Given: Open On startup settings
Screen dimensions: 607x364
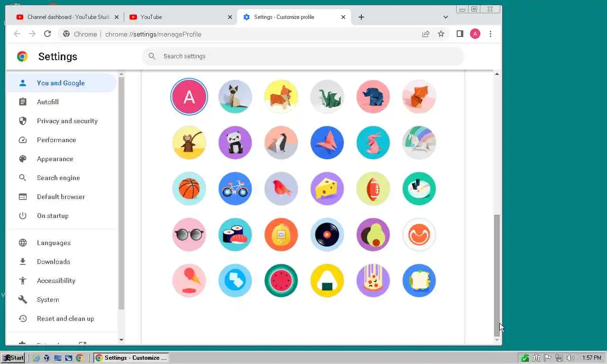Looking at the screenshot, I should [x=61, y=216].
